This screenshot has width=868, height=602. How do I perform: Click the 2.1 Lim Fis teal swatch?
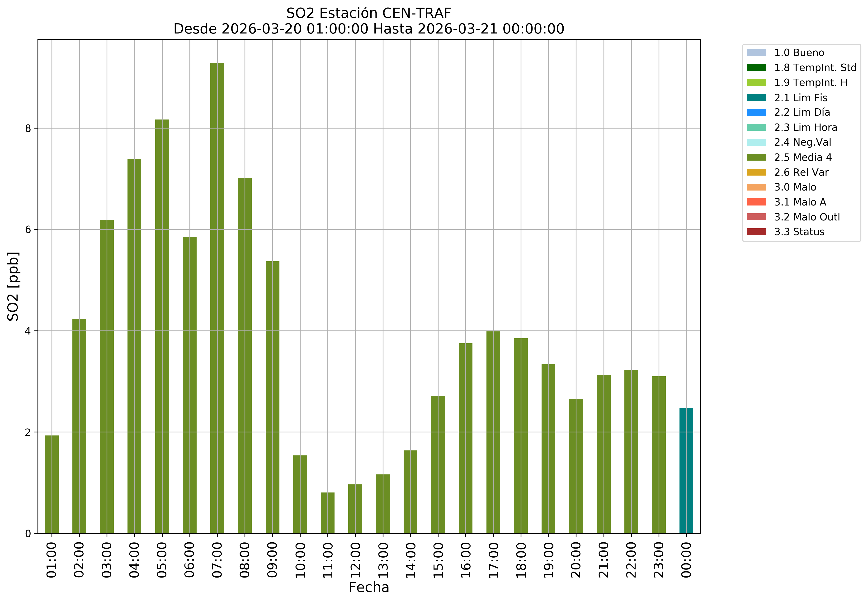pos(756,98)
